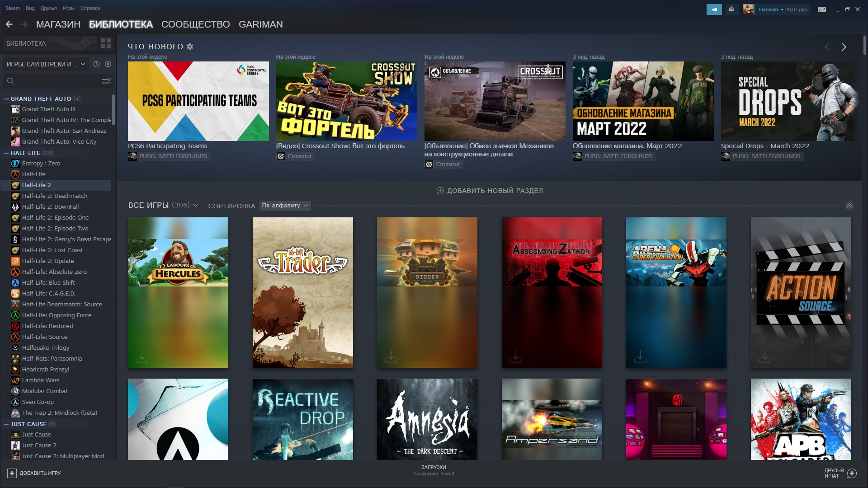868x488 pixels.
Task: Click the sidebar vertical scrollbar
Action: coord(113,110)
